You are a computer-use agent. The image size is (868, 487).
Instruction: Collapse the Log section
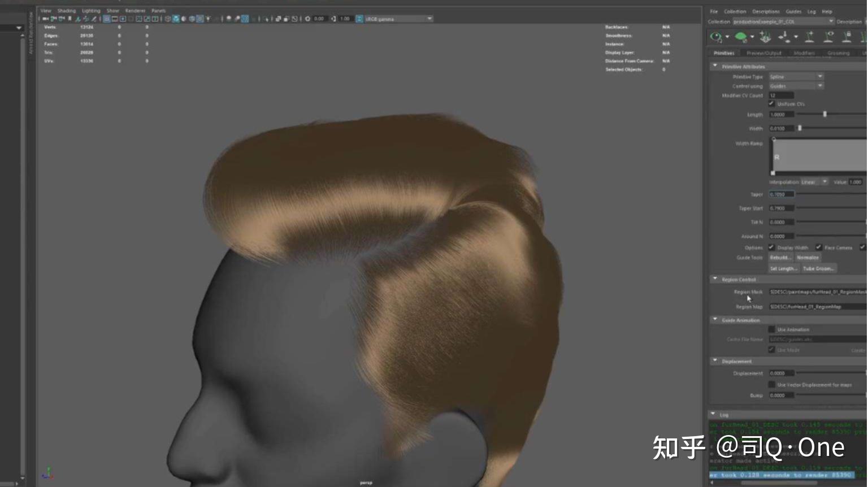[x=713, y=414]
